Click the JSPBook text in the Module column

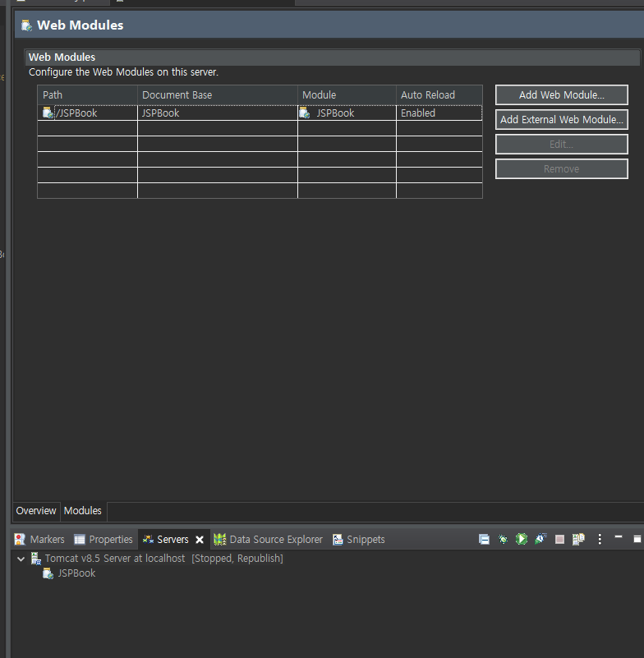[335, 113]
